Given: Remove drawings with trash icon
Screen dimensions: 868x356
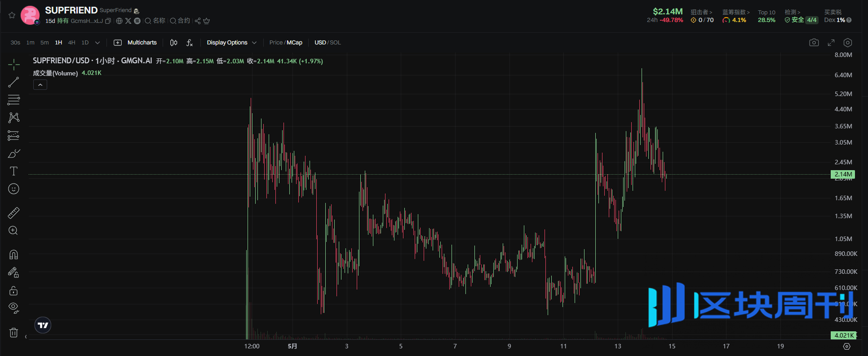Looking at the screenshot, I should [14, 333].
